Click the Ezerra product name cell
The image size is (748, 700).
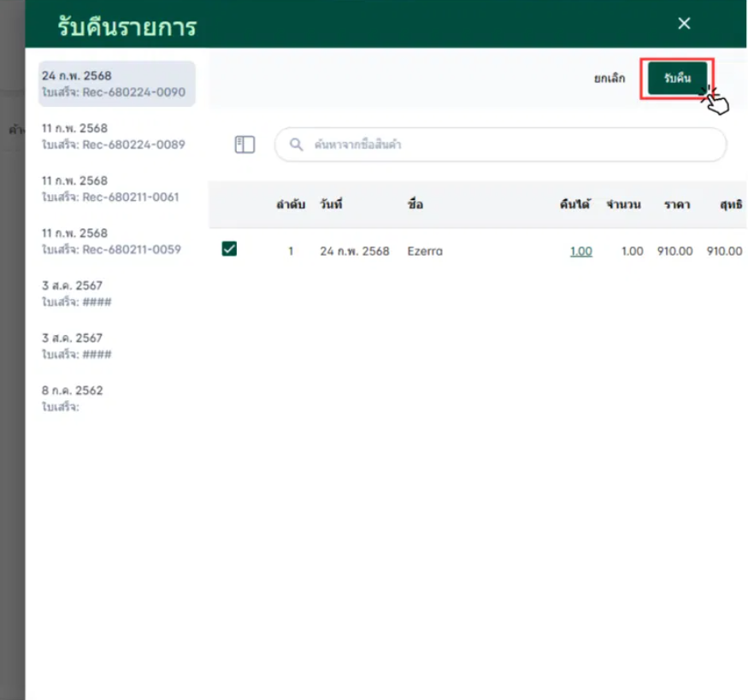[x=425, y=251]
